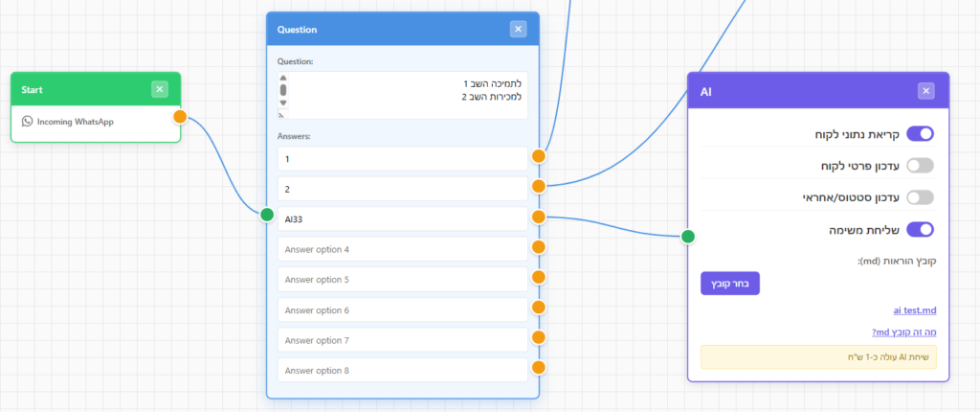Click the בחר קובץ button

(730, 283)
